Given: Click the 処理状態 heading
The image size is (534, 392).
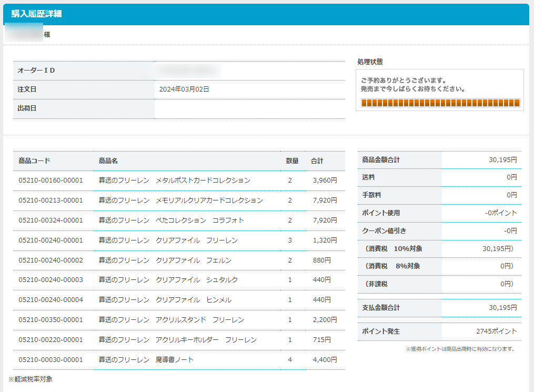Looking at the screenshot, I should point(370,62).
